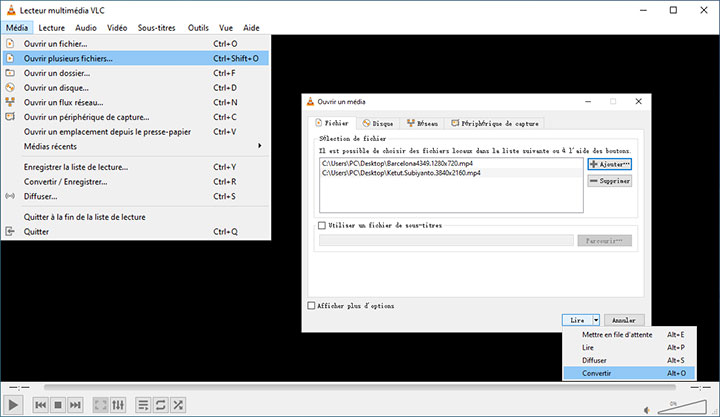
Task: Select Barcelona4349.1280x720.mp4 file row
Action: [x=451, y=163]
